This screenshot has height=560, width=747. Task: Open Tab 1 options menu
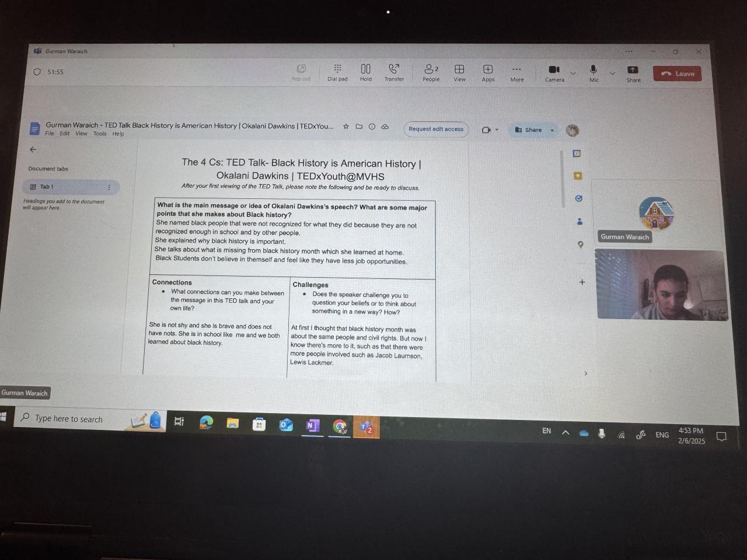tap(109, 187)
